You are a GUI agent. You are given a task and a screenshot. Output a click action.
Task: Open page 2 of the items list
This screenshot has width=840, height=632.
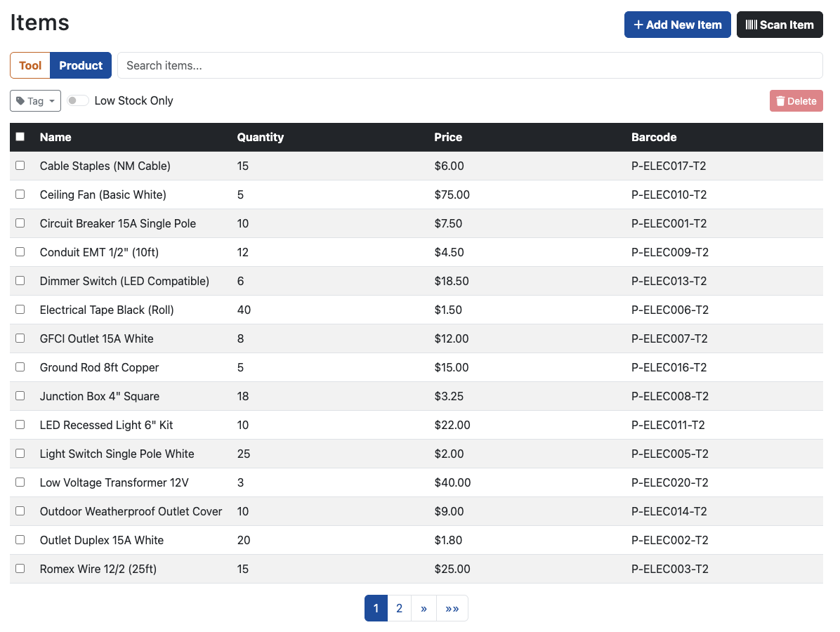tap(399, 607)
